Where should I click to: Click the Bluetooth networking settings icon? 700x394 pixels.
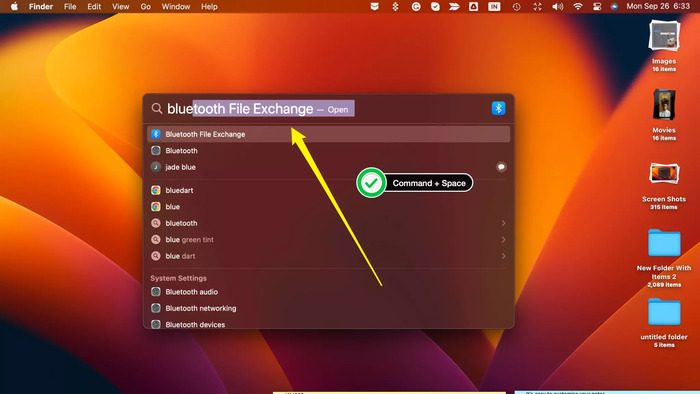point(155,308)
